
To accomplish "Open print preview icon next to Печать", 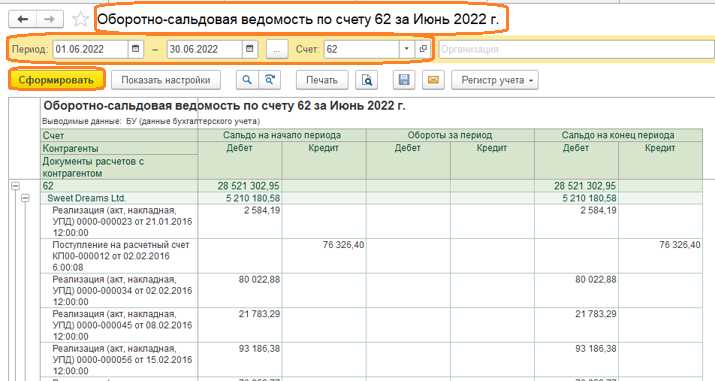I will tap(367, 80).
